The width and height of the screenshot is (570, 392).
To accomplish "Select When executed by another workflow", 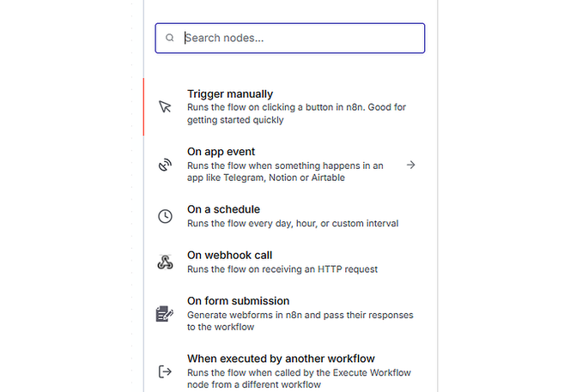I will click(x=281, y=359).
